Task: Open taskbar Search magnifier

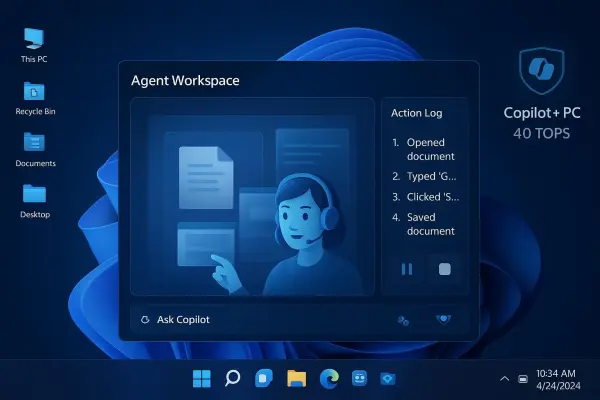Action: pos(232,378)
